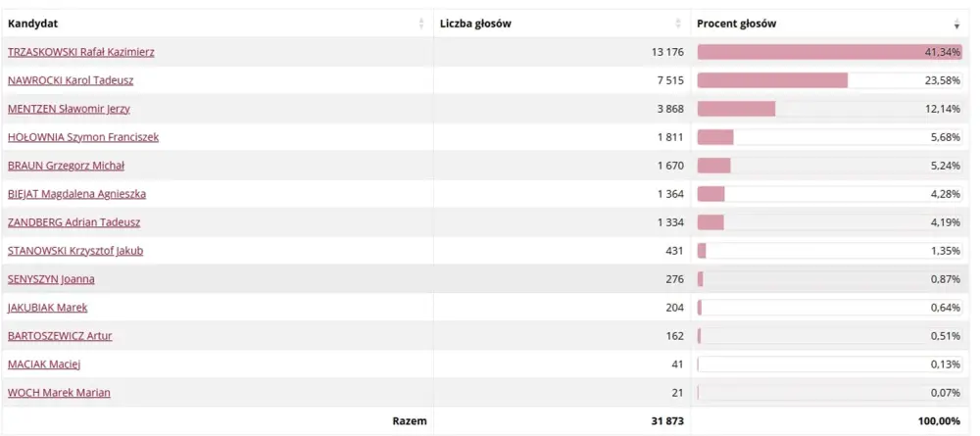This screenshot has width=980, height=436.
Task: Sort by Procent głosów sort arrows
Action: (x=956, y=24)
